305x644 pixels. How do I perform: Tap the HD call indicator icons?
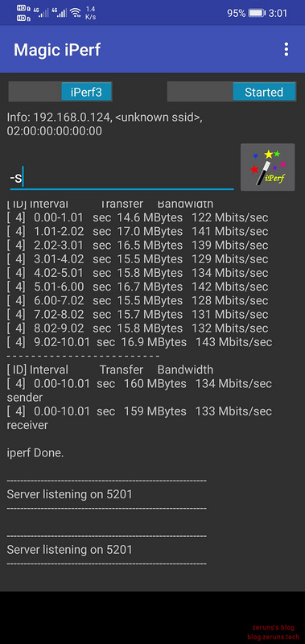(x=24, y=13)
